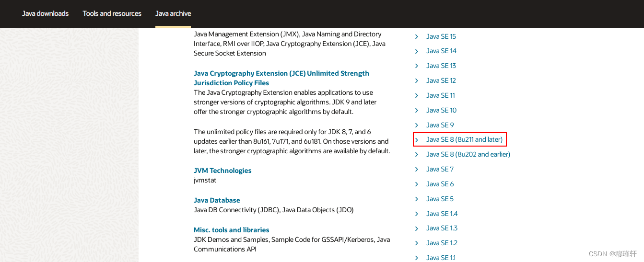The width and height of the screenshot is (644, 262).
Task: Open the Java SE 1.3 archive link
Action: pos(442,228)
